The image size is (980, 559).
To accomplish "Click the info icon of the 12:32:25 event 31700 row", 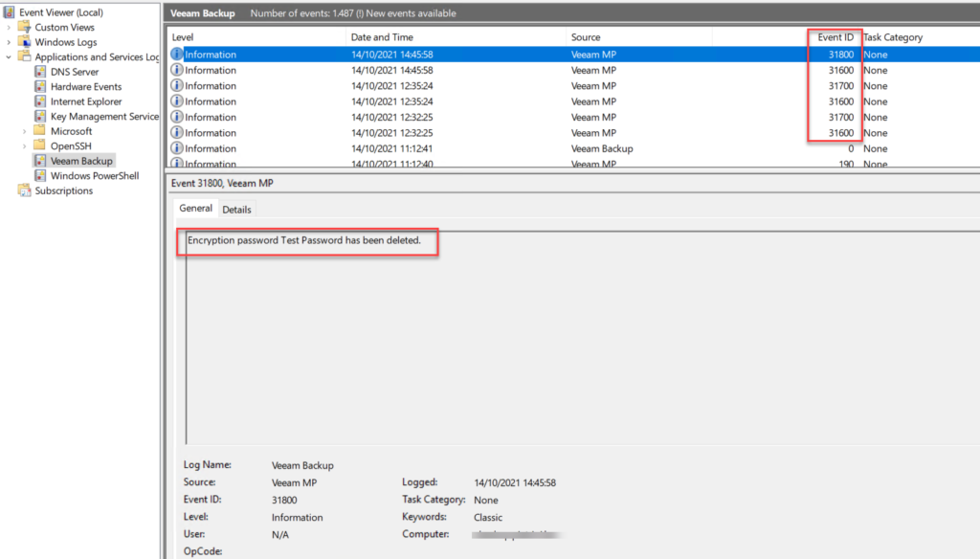I will (x=177, y=117).
